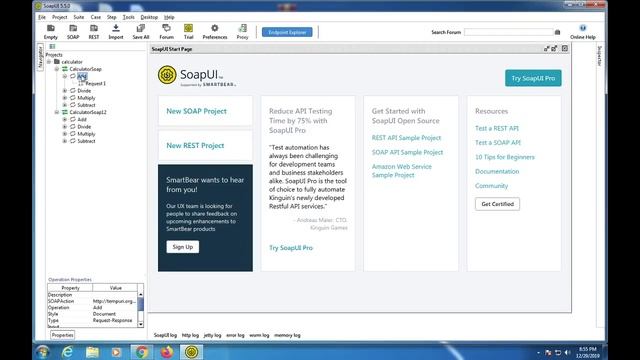Click the second window icon on Start Page header
The height and width of the screenshot is (360, 640).
(554, 49)
